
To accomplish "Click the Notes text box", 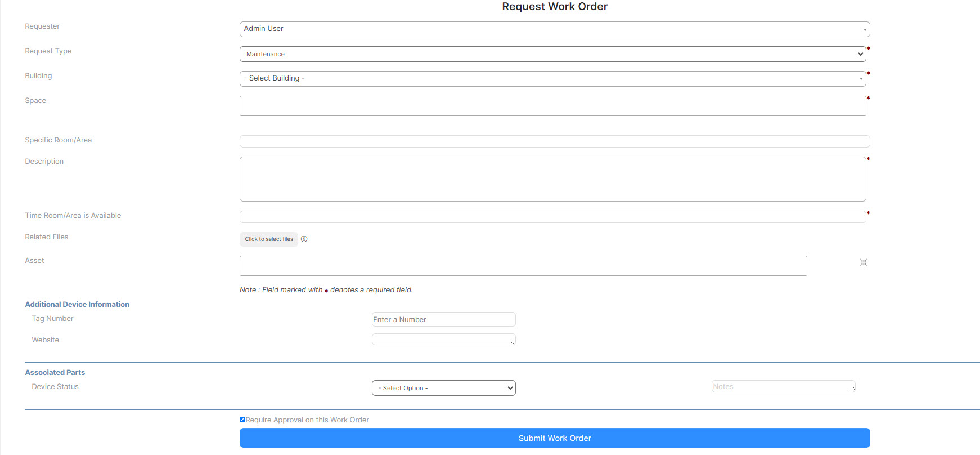I will click(784, 386).
